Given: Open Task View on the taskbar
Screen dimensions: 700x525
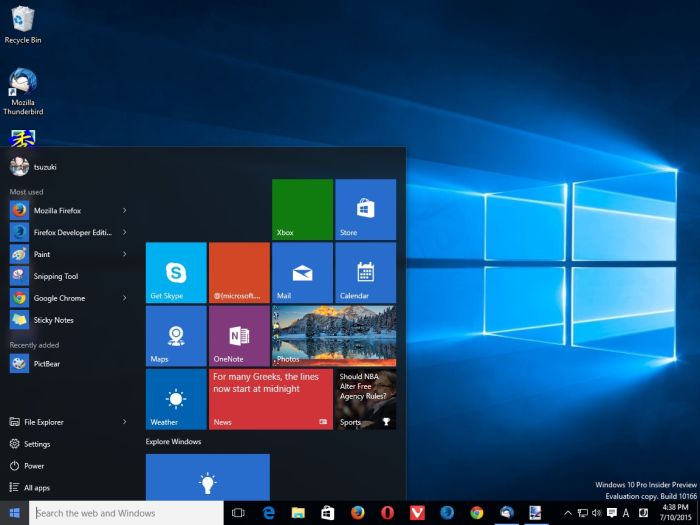Looking at the screenshot, I should [x=238, y=513].
